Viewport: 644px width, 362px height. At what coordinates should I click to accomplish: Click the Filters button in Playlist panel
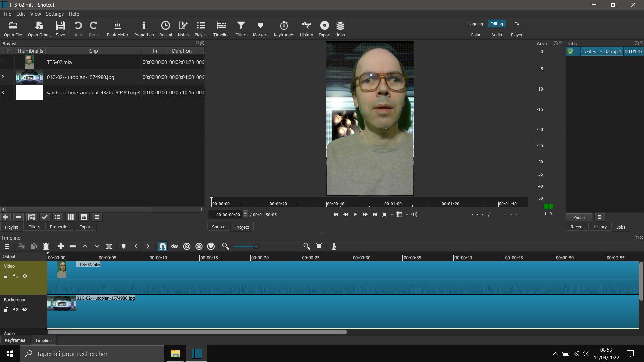click(x=34, y=227)
